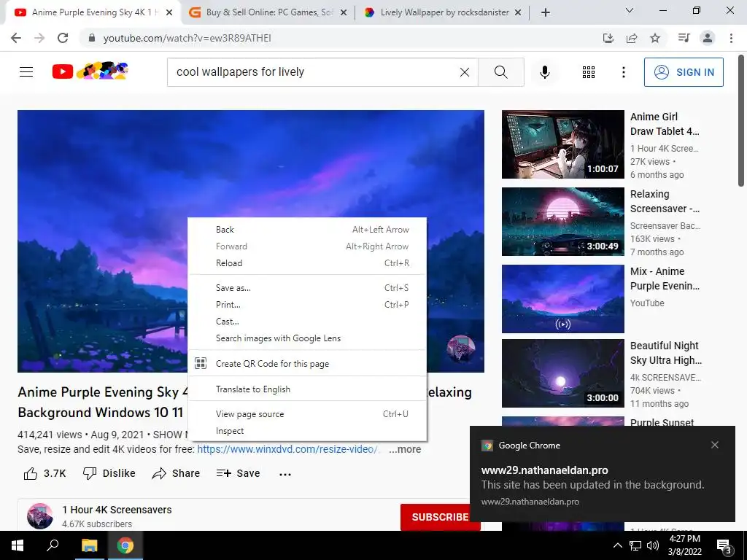Choose Search images with Google Lens
The width and height of the screenshot is (747, 560).
pos(307,338)
